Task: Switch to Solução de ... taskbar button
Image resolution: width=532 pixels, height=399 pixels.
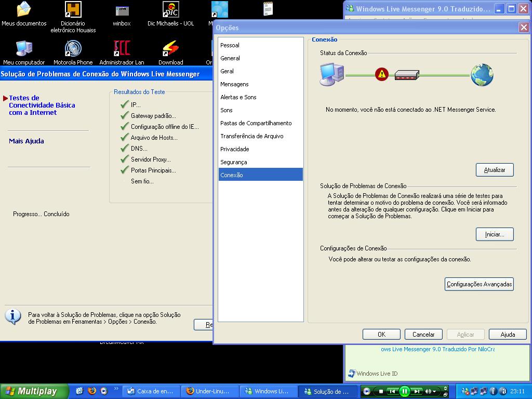Action: point(328,391)
